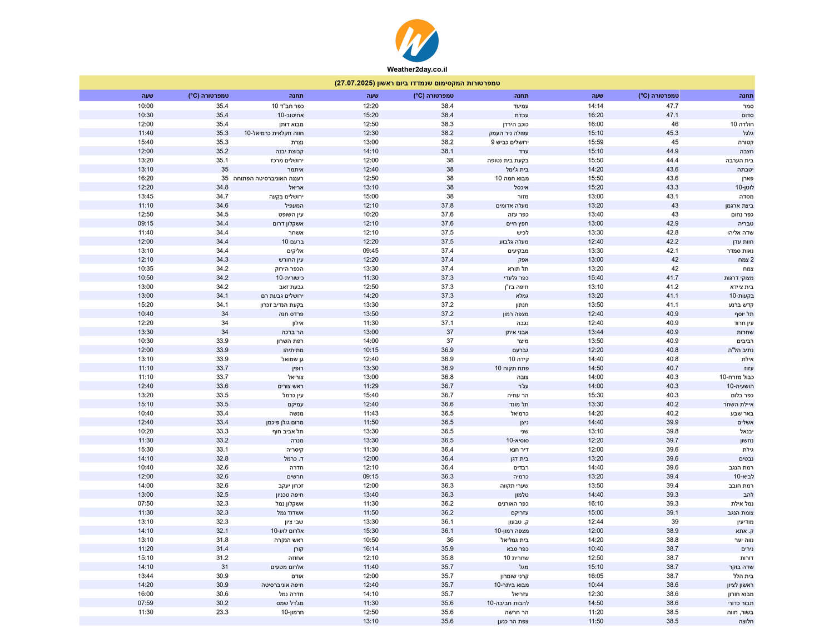
Task: Select the ירושלים כביש 9 station cell
Action: coord(509,142)
